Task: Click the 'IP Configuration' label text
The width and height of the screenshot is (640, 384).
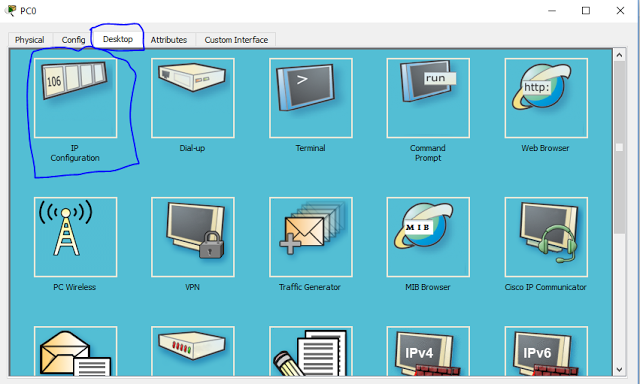Action: pos(75,153)
